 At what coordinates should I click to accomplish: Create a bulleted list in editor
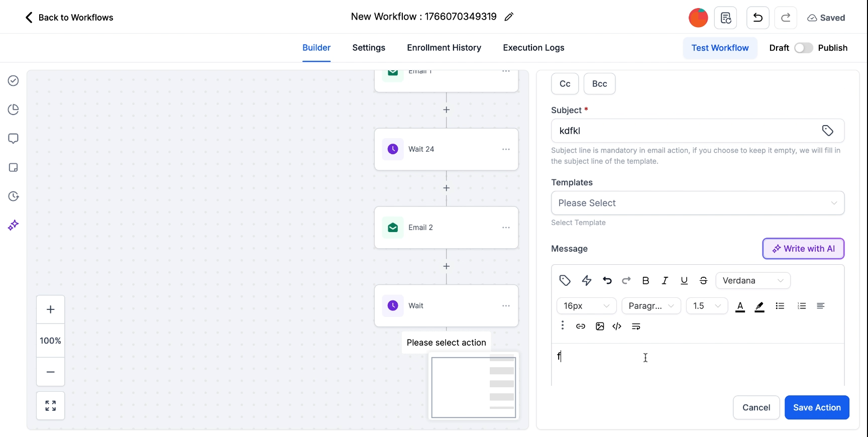(780, 306)
